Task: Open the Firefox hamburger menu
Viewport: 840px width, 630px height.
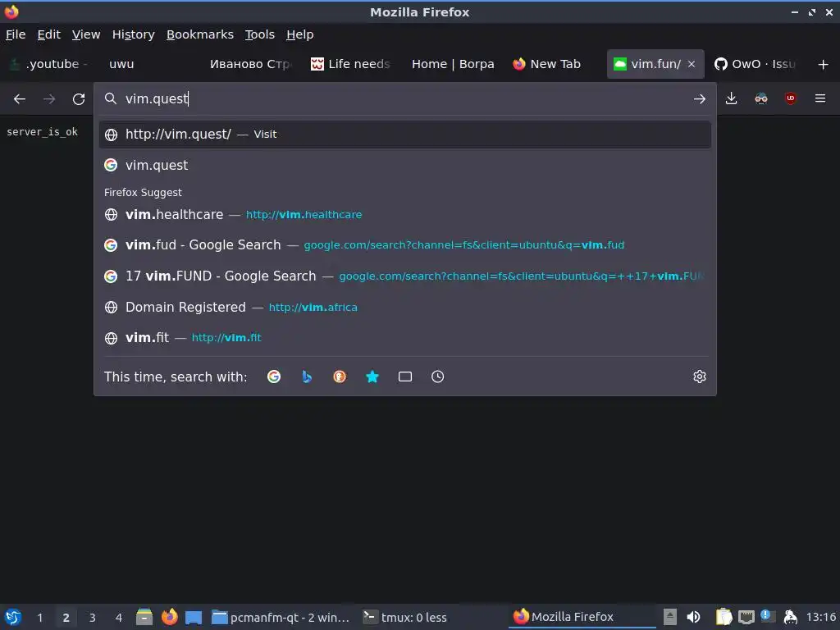Action: click(819, 98)
